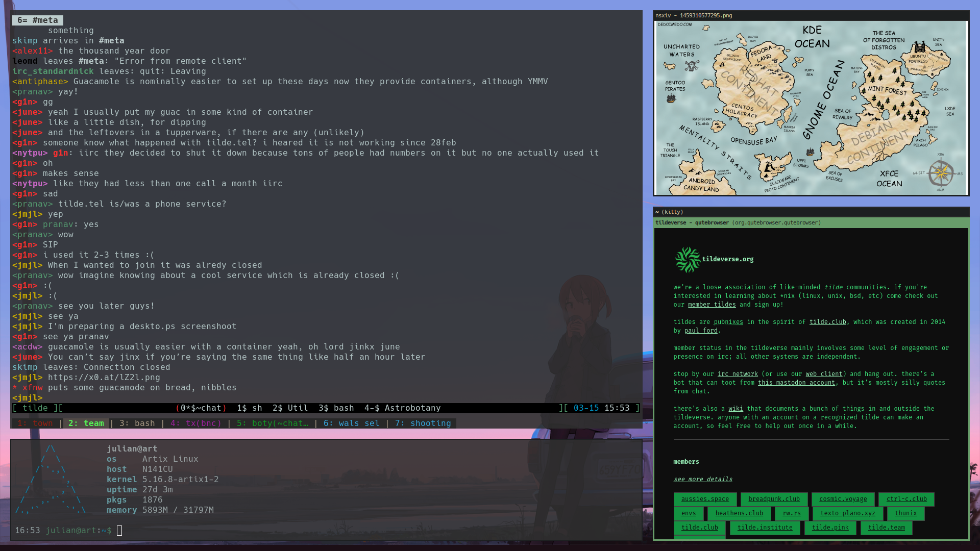Viewport: 980px width, 551px height.
Task: Click the x0.at/lZ2l.png URL in chat
Action: 104,378
